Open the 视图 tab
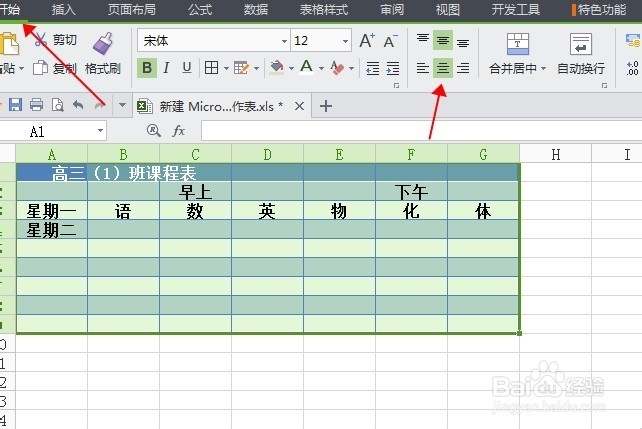 pos(448,9)
